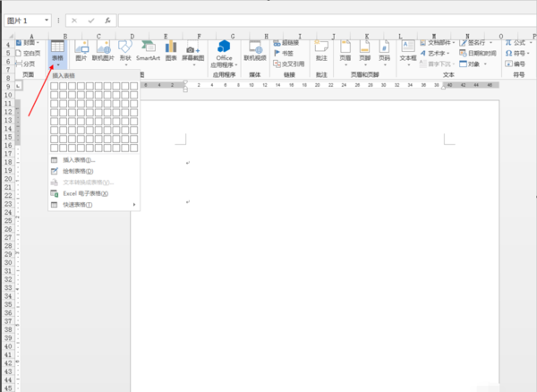Click the formula bar cancel X
This screenshot has width=537, height=392.
click(x=74, y=21)
